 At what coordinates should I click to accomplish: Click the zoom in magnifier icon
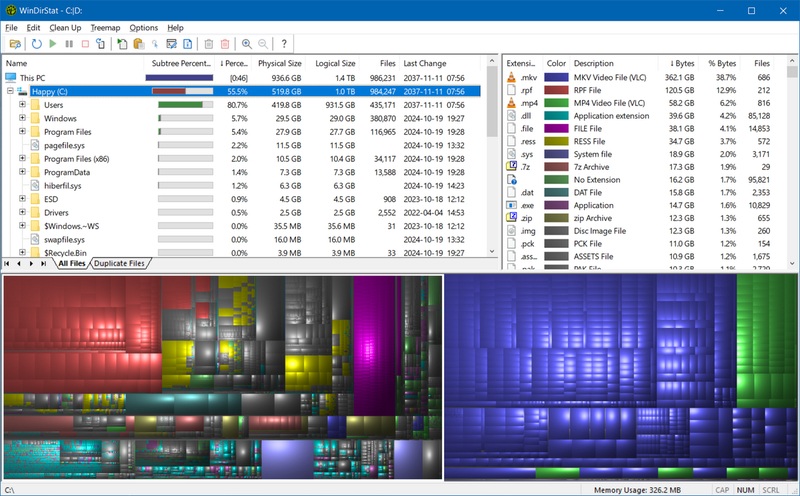point(246,44)
